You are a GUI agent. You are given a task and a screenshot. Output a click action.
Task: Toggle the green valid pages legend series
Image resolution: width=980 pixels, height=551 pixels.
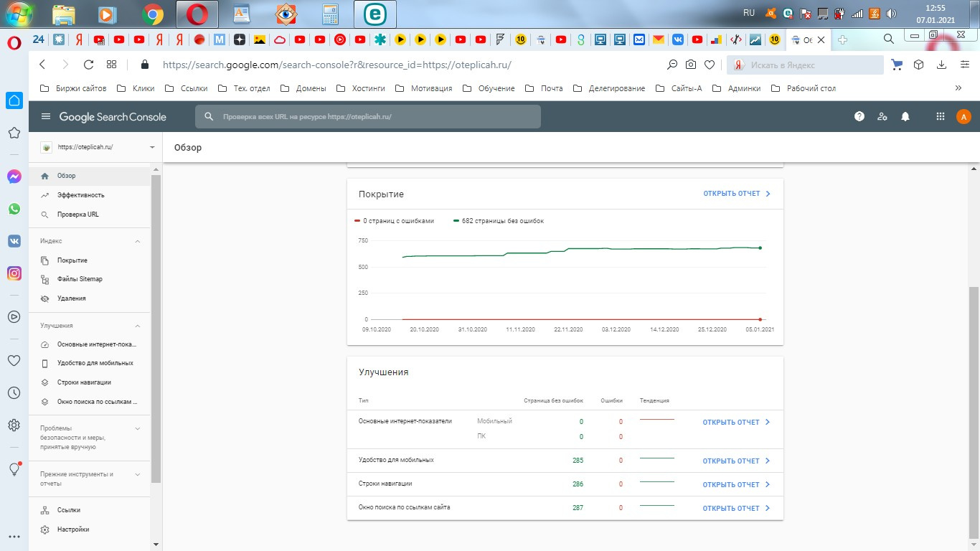pyautogui.click(x=499, y=221)
